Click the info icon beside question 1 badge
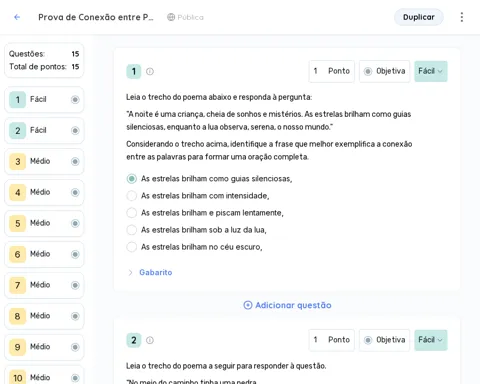480x384 pixels. pos(150,71)
